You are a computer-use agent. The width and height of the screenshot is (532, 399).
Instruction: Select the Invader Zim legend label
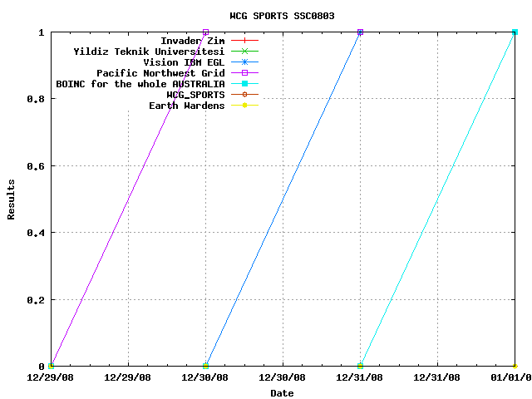pyautogui.click(x=192, y=40)
